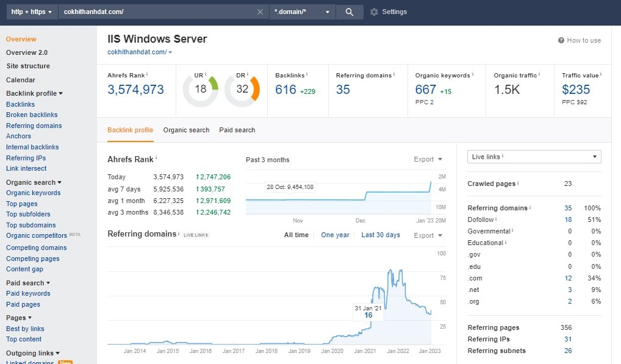This screenshot has width=621, height=364.
Task: Open Export menu for Ahrefs Rank chart
Action: (428, 159)
